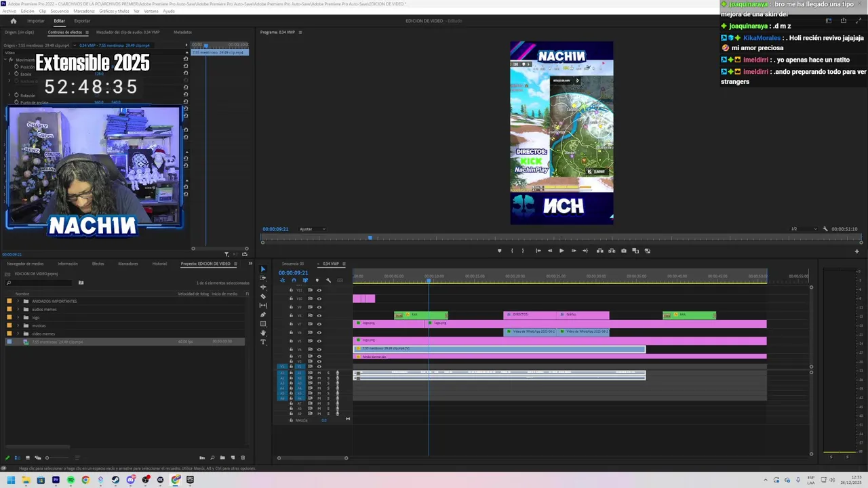Screen dimensions: 868x488
Task: Toggle visibility of track V4
Action: (x=319, y=350)
